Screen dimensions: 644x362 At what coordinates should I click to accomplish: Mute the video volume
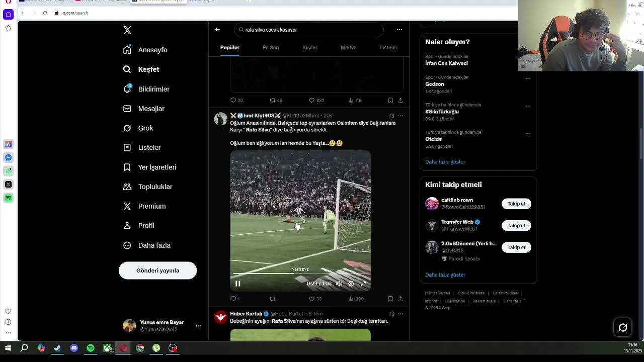tap(339, 284)
